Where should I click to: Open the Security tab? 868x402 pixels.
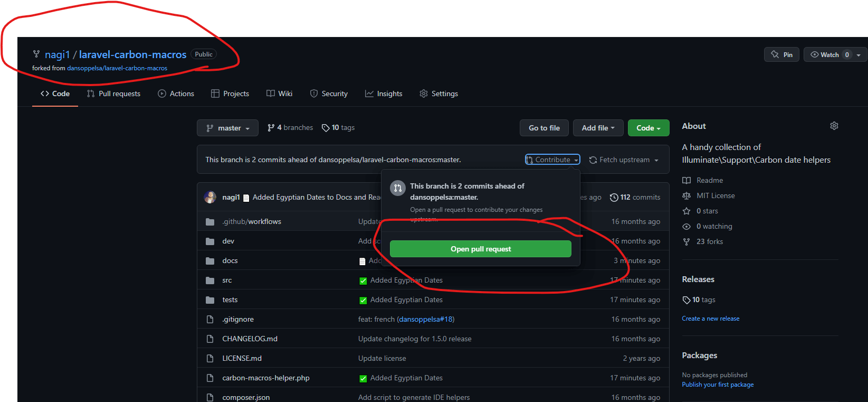[x=329, y=94]
